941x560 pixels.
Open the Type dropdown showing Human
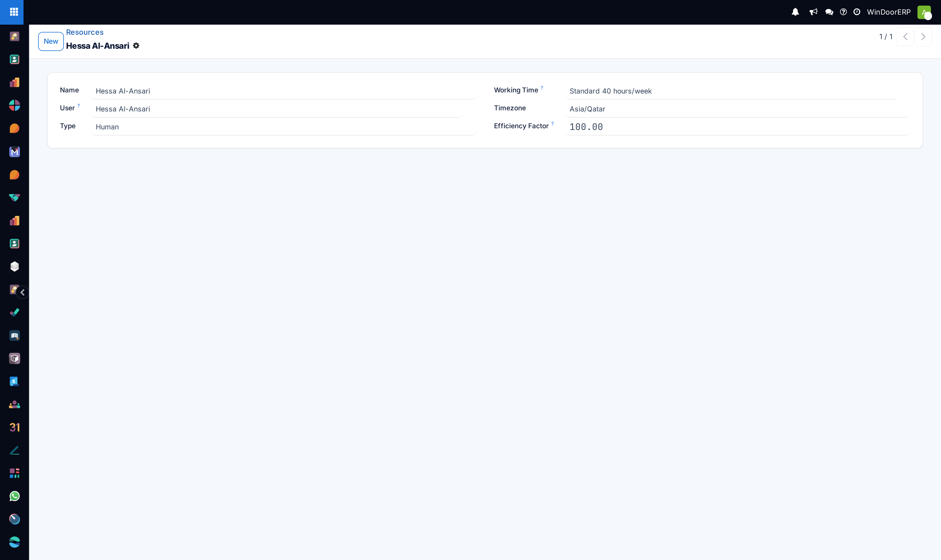click(283, 127)
